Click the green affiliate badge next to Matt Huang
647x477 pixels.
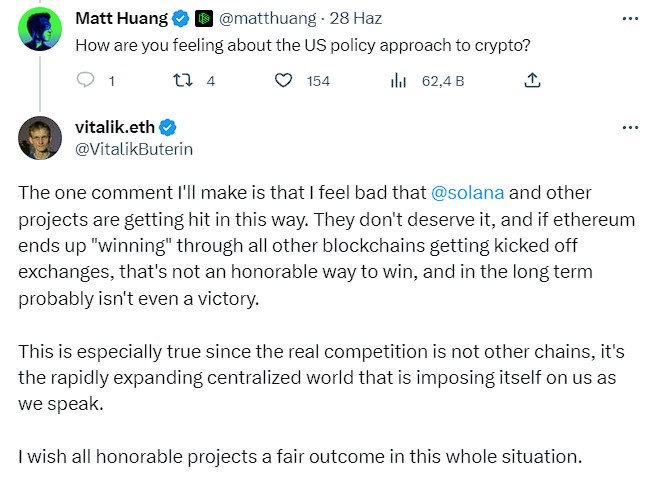pos(203,19)
